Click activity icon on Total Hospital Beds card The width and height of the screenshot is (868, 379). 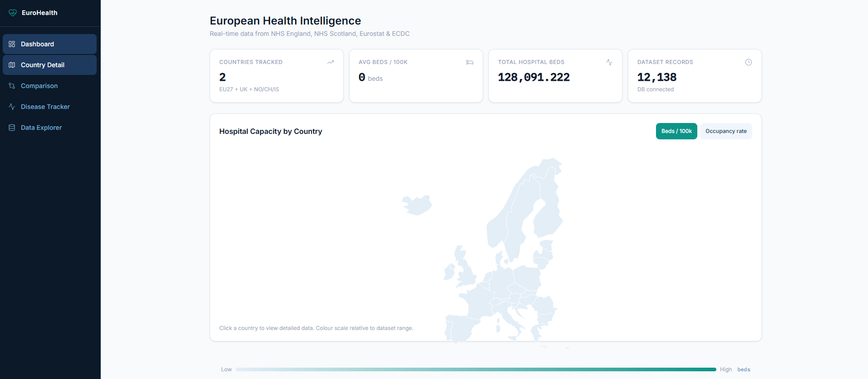coord(609,62)
